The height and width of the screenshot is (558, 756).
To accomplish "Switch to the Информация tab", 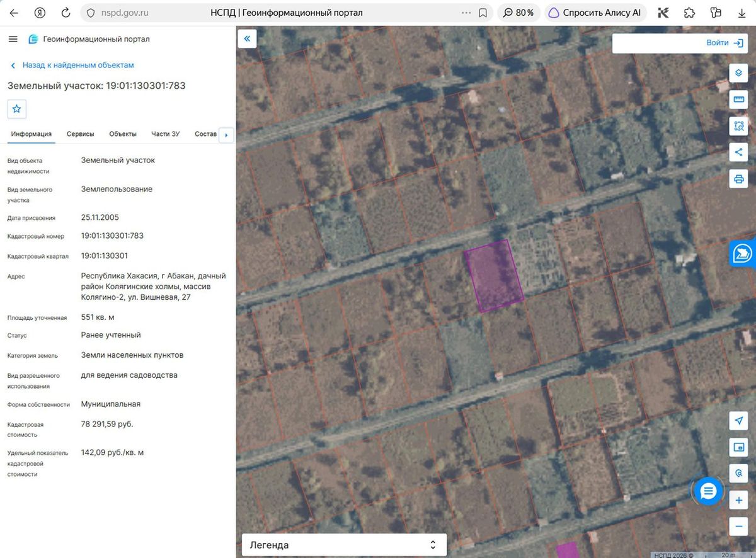I will click(31, 134).
